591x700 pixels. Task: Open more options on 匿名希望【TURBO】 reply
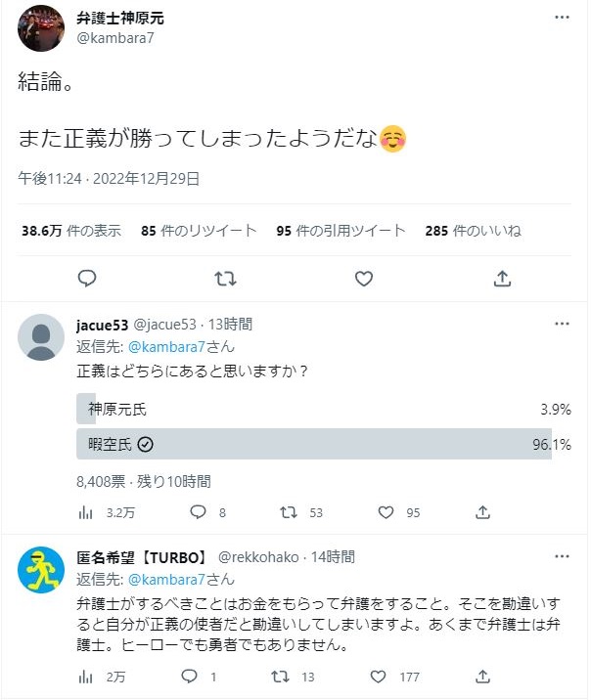point(562,556)
